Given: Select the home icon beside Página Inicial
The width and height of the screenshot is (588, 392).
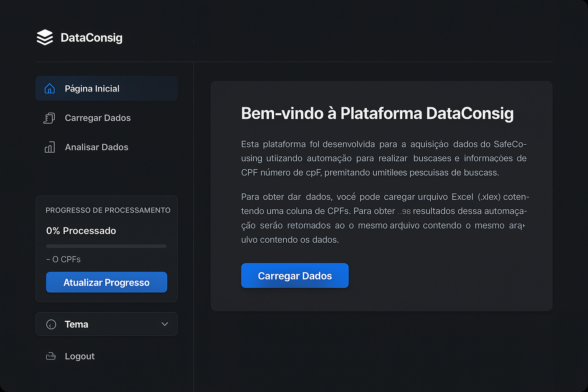Looking at the screenshot, I should [x=49, y=88].
